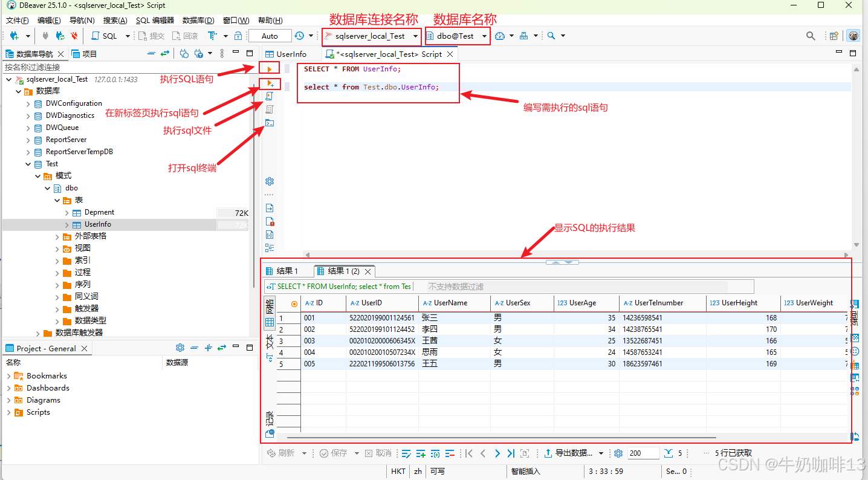Click the fetch size field showing 200
The image size is (868, 480).
pyautogui.click(x=643, y=453)
